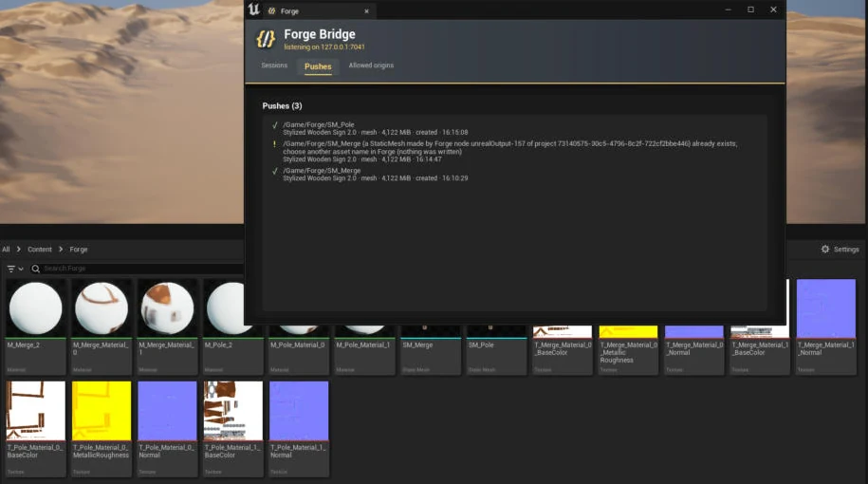Click the warning icon for SM_Merge already exists
The image size is (868, 484).
point(274,144)
